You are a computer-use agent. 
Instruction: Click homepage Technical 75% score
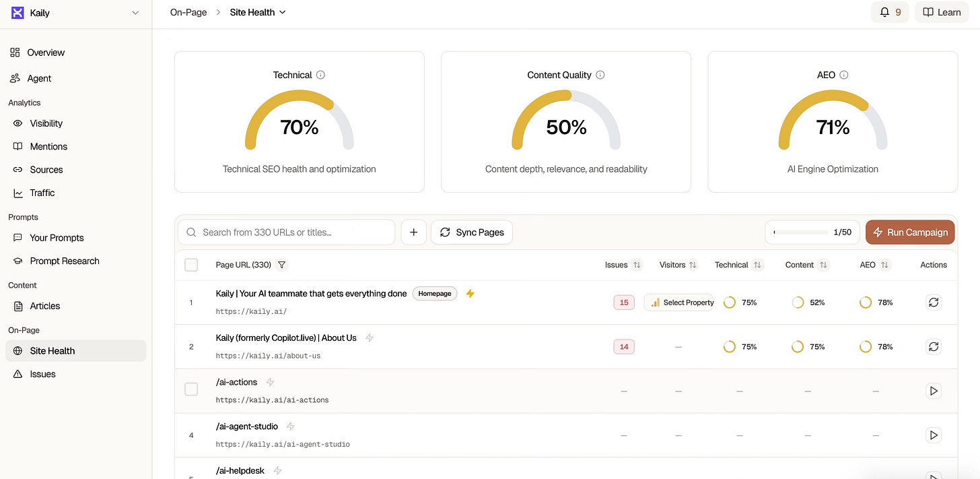740,302
